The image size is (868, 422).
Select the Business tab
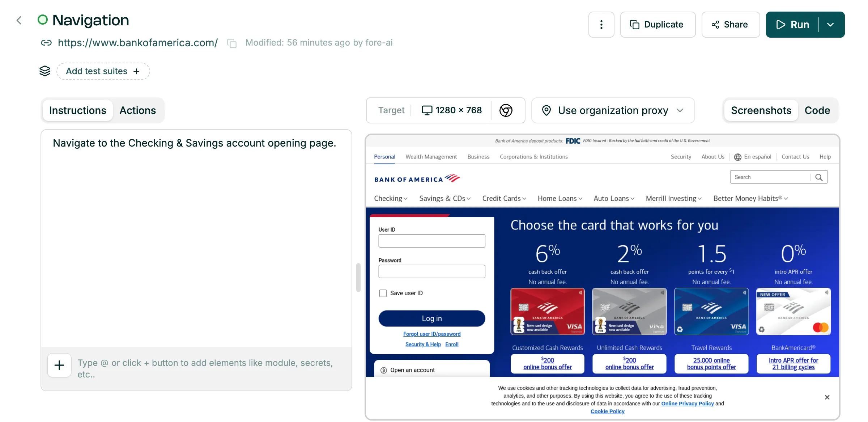point(478,157)
